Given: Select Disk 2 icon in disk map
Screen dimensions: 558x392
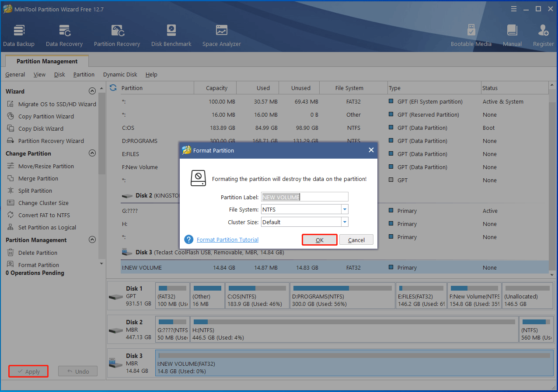Looking at the screenshot, I should [x=116, y=330].
